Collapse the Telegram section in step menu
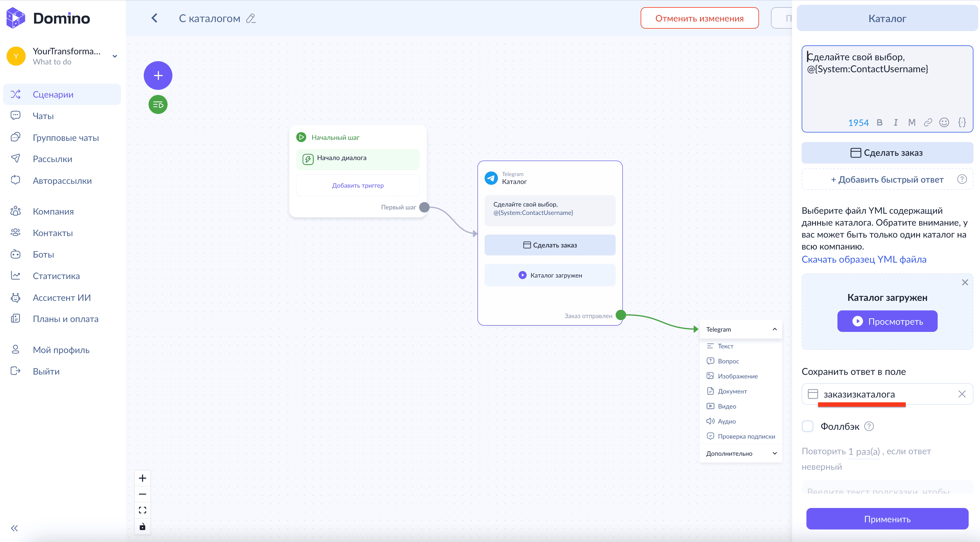 (x=775, y=329)
